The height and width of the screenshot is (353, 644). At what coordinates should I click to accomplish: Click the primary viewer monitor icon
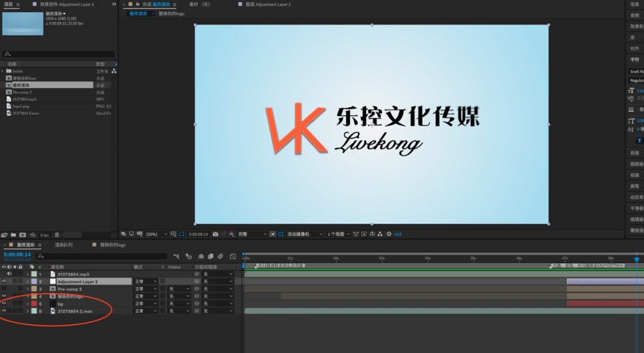click(x=132, y=234)
